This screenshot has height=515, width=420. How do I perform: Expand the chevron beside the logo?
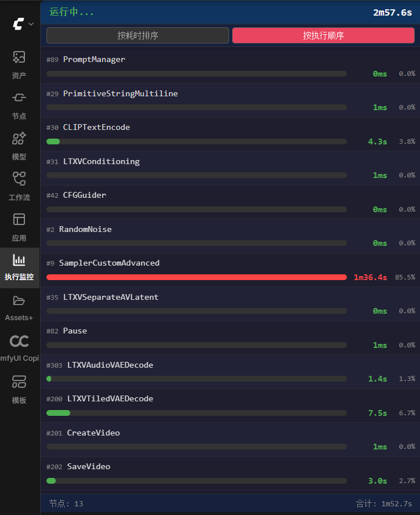tap(31, 24)
